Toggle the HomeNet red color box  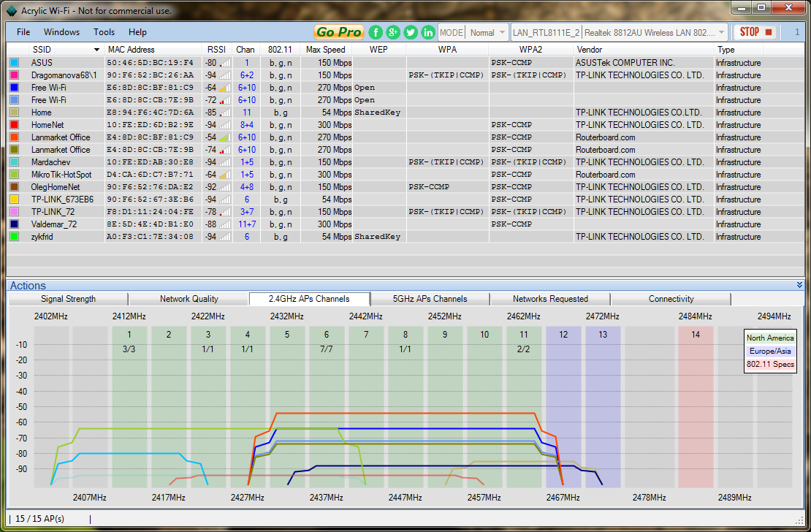click(14, 125)
